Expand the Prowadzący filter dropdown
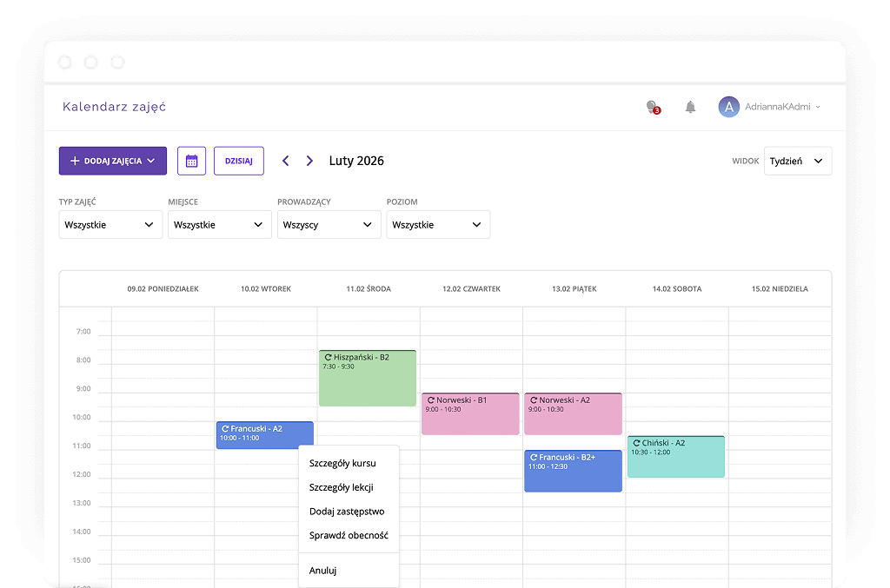 pyautogui.click(x=329, y=224)
